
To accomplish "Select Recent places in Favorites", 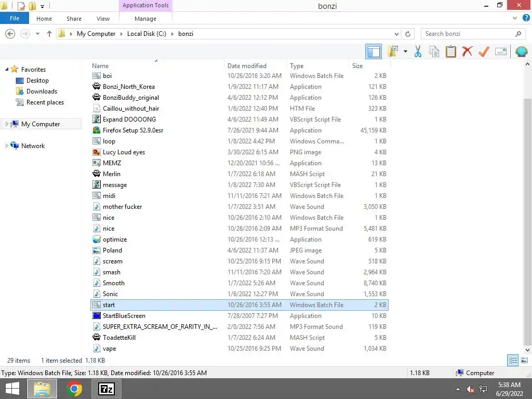I will point(45,102).
